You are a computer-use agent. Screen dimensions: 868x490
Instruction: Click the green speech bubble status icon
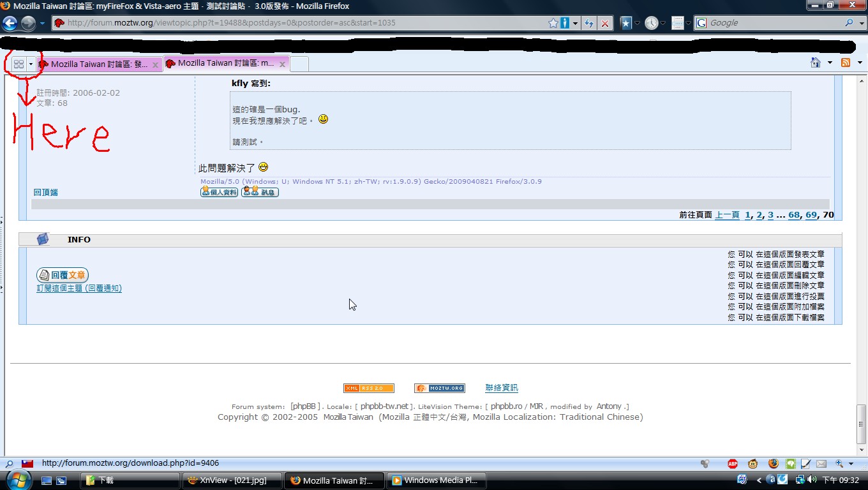[791, 464]
